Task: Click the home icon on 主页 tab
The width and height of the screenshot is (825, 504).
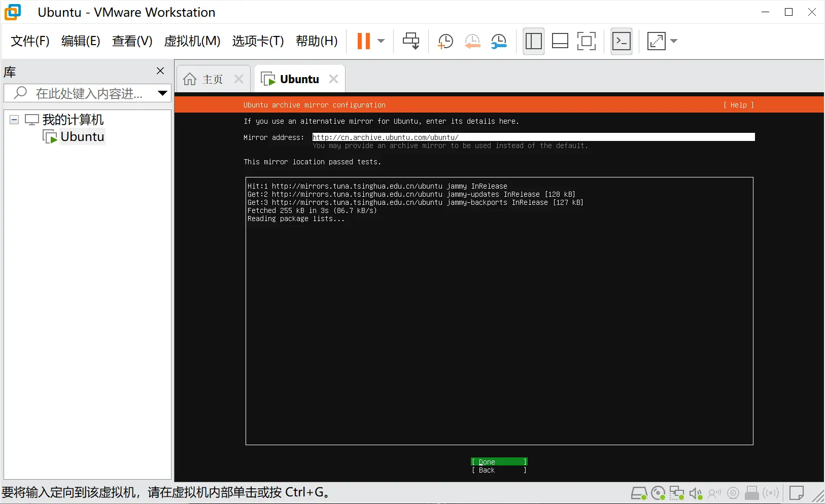Action: (x=190, y=79)
